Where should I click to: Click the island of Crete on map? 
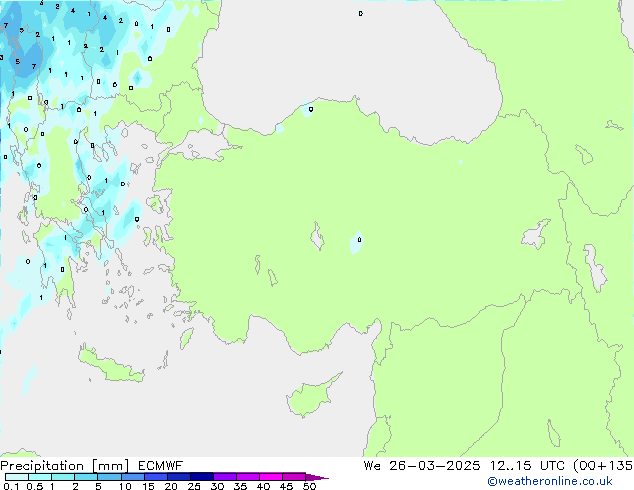click(x=110, y=366)
